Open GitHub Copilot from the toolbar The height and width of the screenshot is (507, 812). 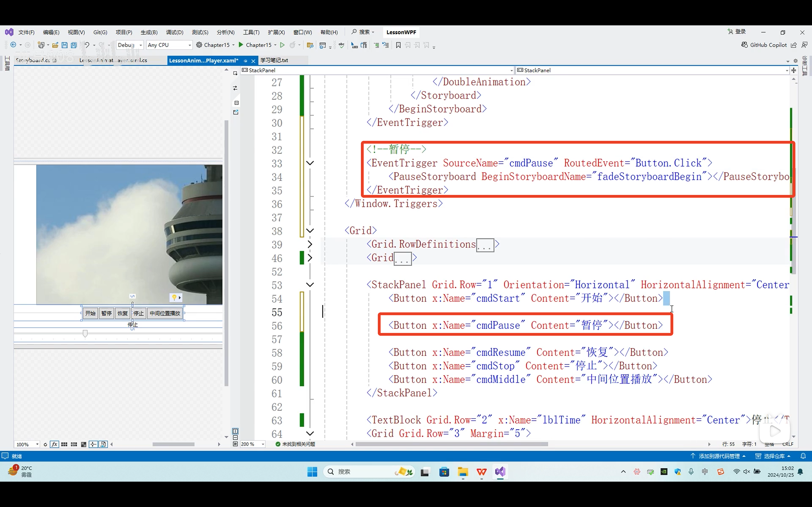point(764,45)
